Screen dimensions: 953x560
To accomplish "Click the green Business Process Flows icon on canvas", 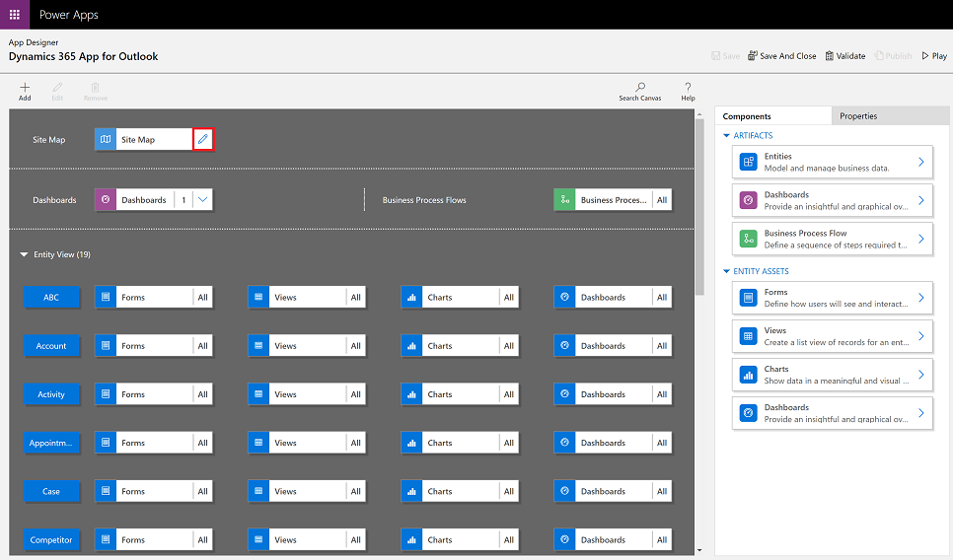I will pyautogui.click(x=564, y=200).
